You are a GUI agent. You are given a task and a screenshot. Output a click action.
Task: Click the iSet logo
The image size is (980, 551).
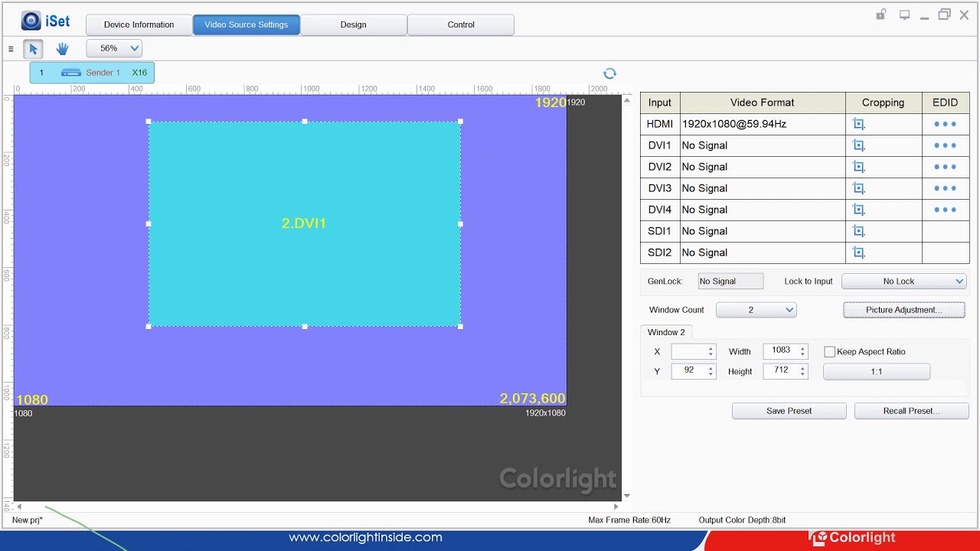point(45,21)
